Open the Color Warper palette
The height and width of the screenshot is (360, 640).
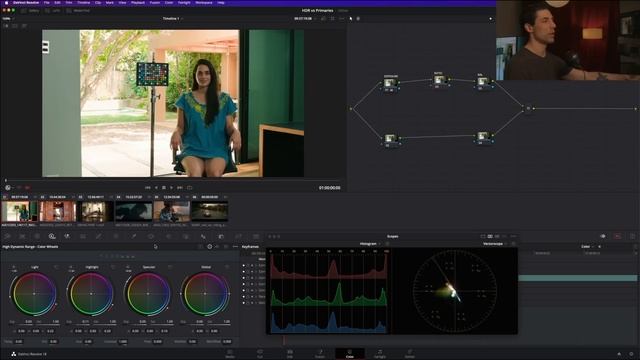[x=116, y=236]
